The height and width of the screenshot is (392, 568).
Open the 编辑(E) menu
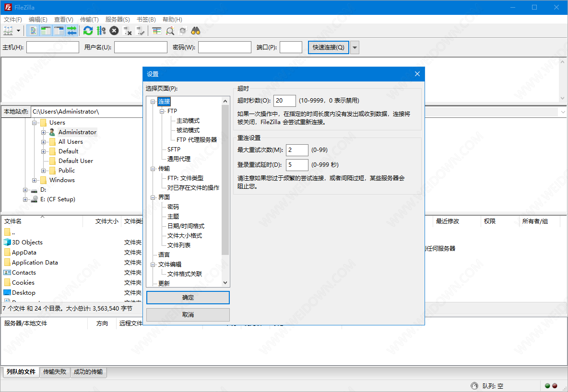click(x=38, y=20)
